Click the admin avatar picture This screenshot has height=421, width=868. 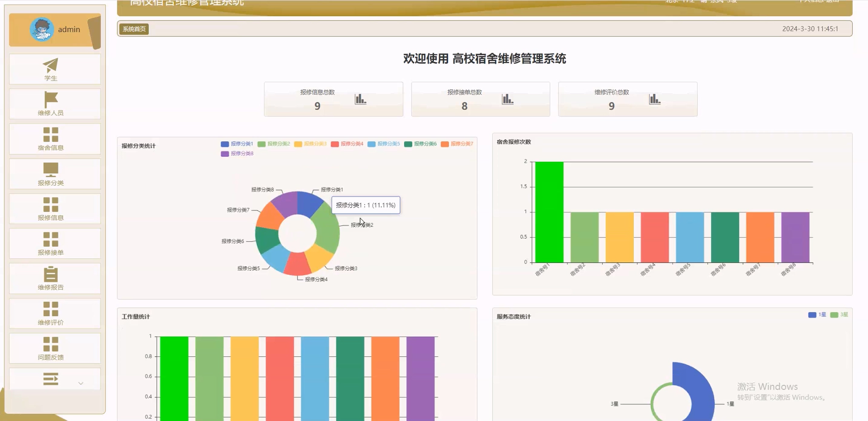(x=42, y=29)
